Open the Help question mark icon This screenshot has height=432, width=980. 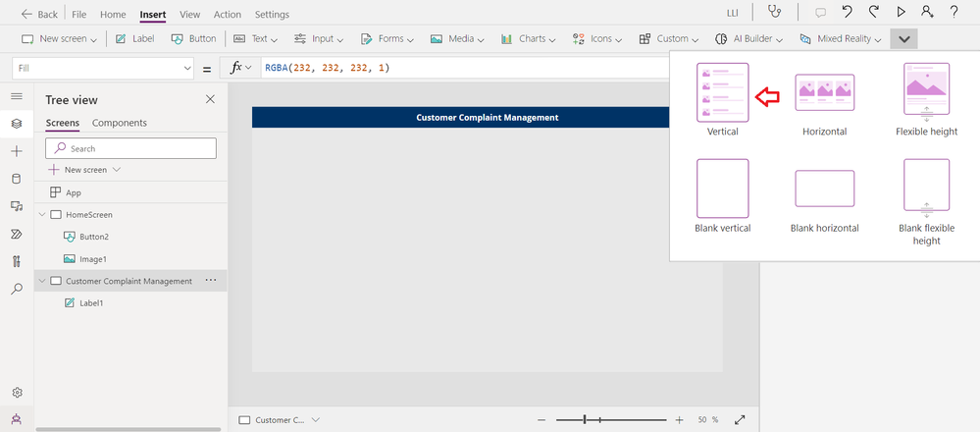[x=954, y=12]
